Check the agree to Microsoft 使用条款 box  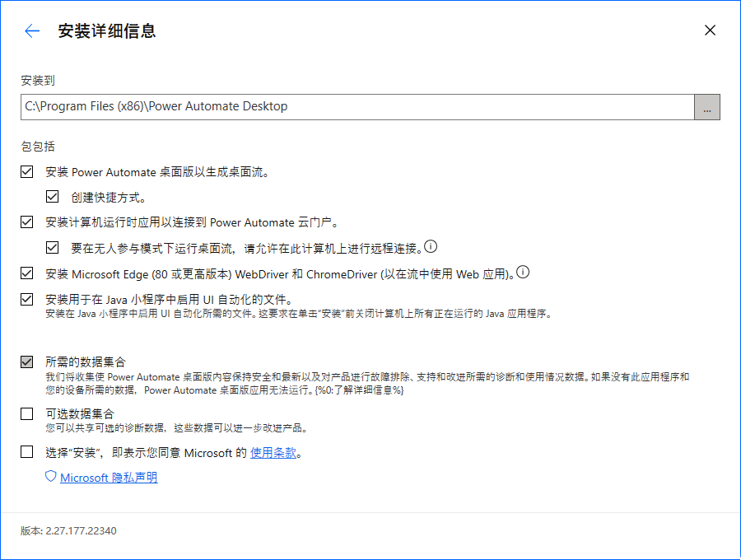(27, 451)
